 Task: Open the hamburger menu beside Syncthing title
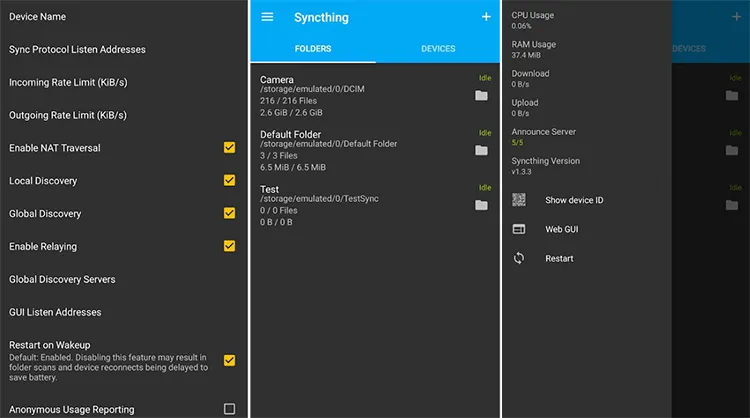point(267,17)
